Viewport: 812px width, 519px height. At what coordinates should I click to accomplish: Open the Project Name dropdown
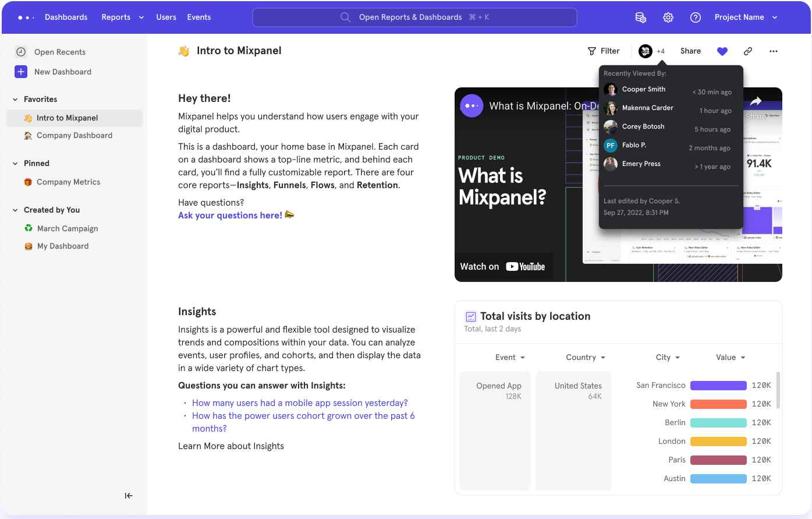pos(746,17)
